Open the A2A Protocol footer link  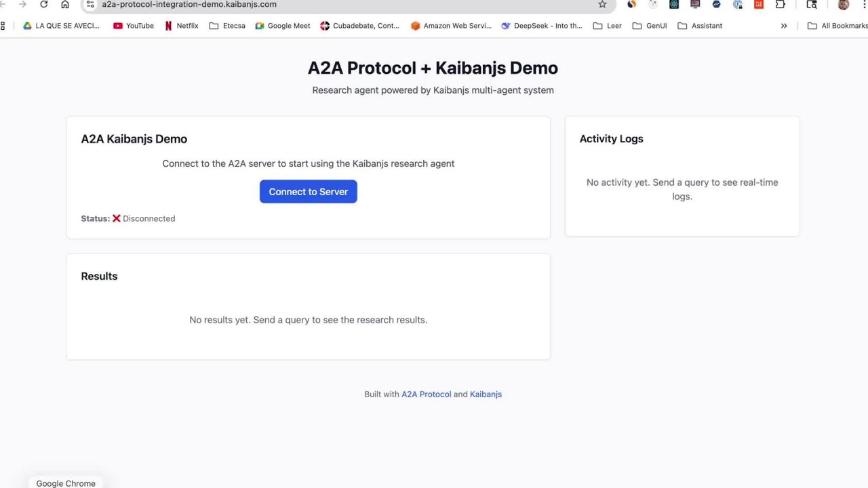(426, 394)
